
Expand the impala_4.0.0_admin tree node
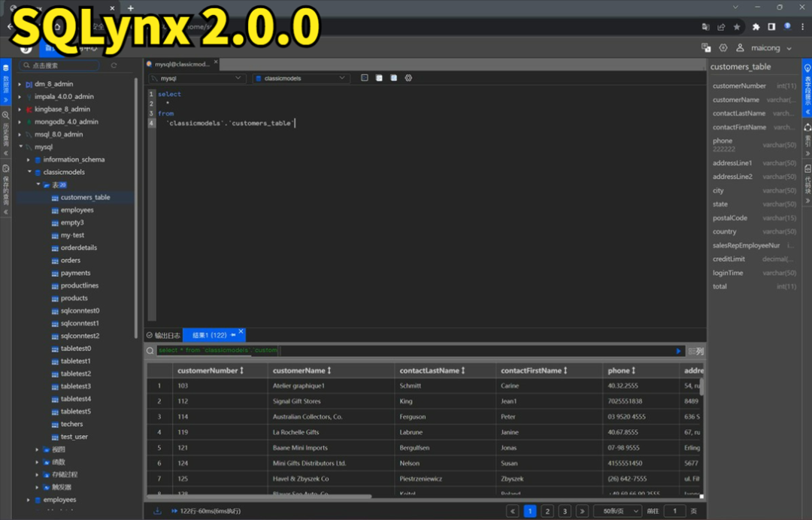[x=20, y=97]
